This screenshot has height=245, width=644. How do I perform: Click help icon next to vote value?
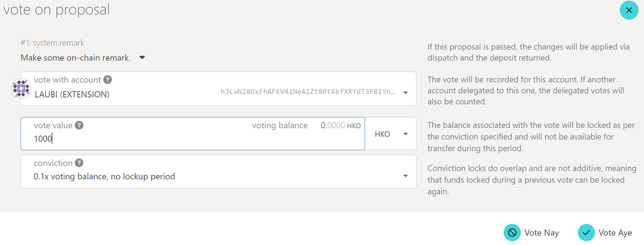[79, 125]
